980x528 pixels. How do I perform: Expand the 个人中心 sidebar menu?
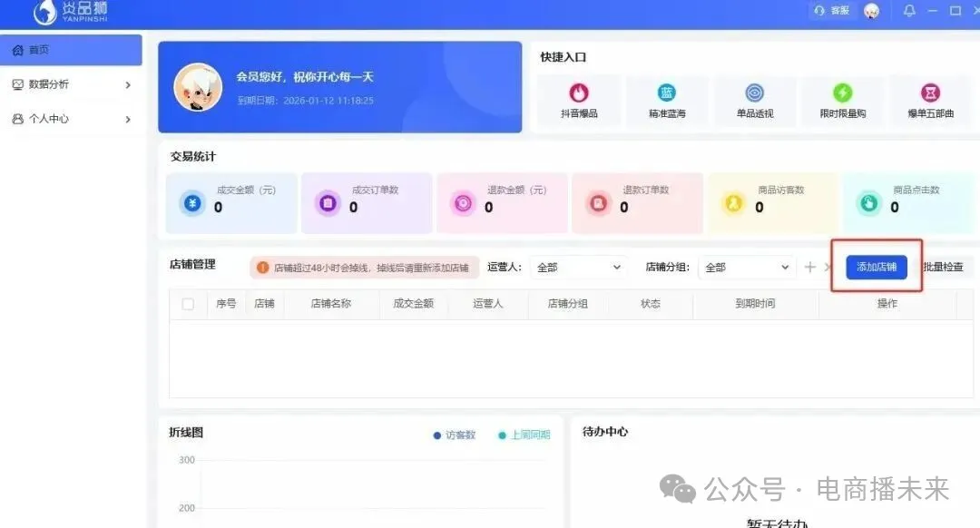(x=72, y=119)
